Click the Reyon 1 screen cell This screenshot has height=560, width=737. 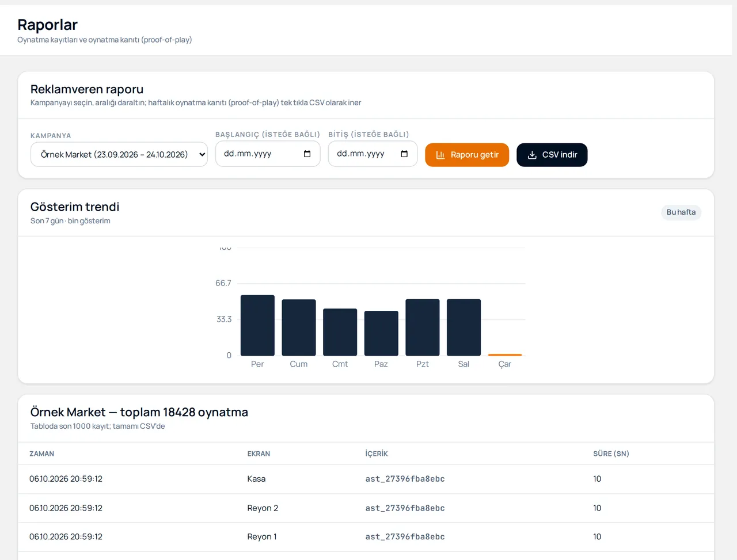coord(262,537)
